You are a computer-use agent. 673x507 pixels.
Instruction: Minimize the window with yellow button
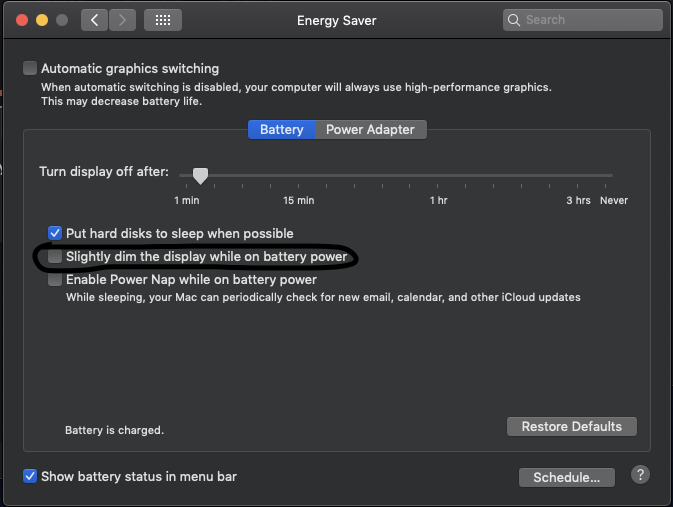pos(42,20)
